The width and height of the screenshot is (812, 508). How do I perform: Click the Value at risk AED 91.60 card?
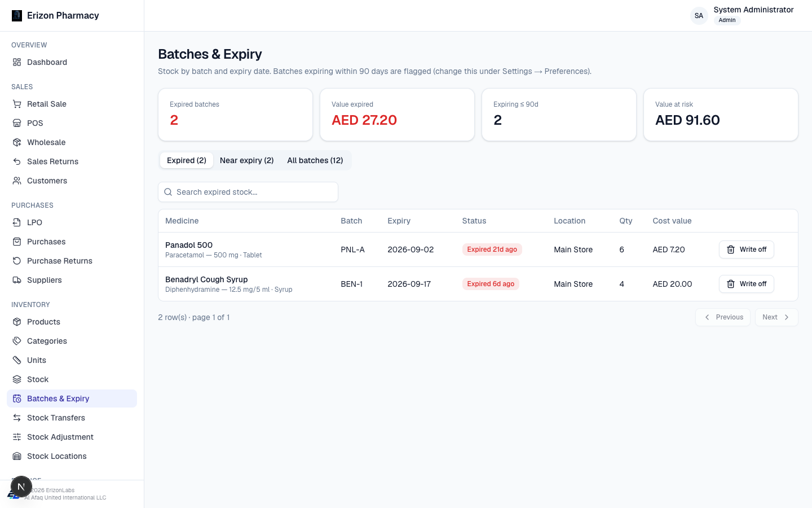pyautogui.click(x=721, y=115)
